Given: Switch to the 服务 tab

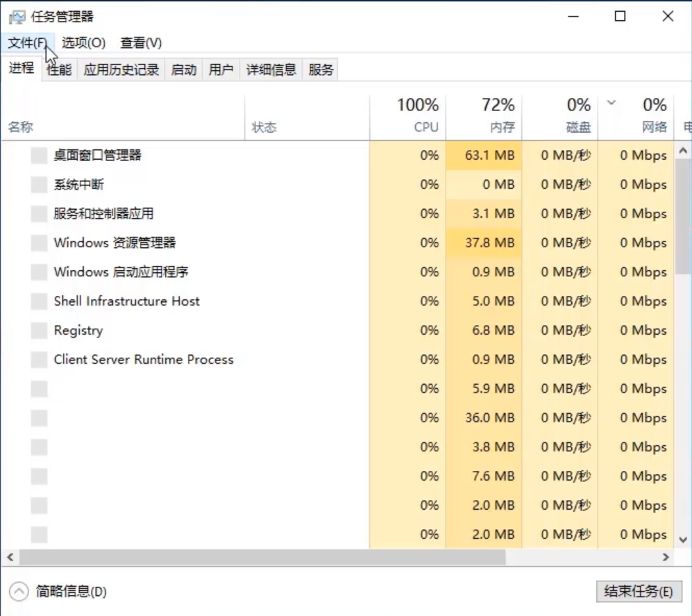Looking at the screenshot, I should tap(320, 69).
